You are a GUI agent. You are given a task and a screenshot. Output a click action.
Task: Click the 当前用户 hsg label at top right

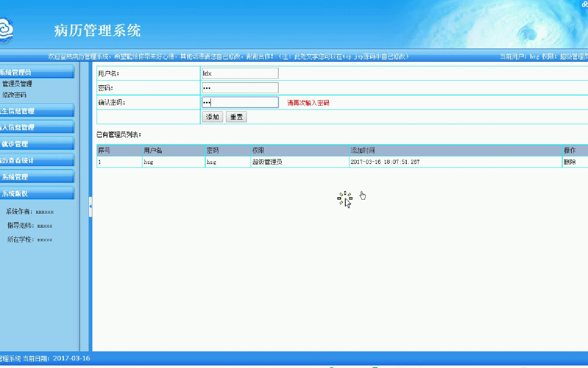534,56
